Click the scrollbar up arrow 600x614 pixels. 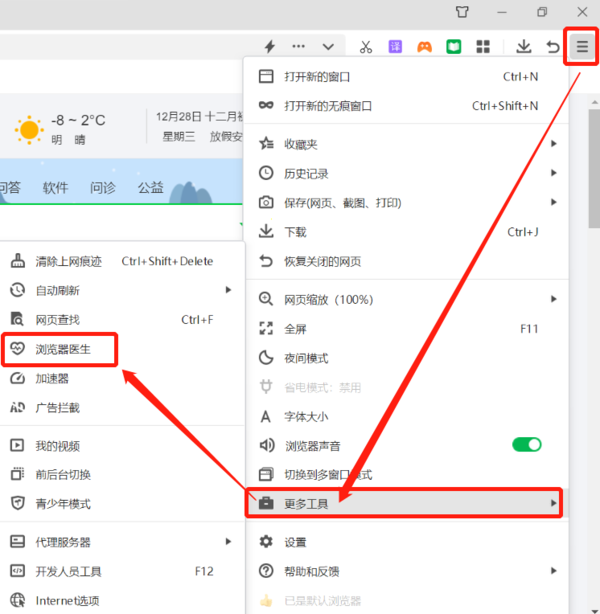pyautogui.click(x=594, y=102)
